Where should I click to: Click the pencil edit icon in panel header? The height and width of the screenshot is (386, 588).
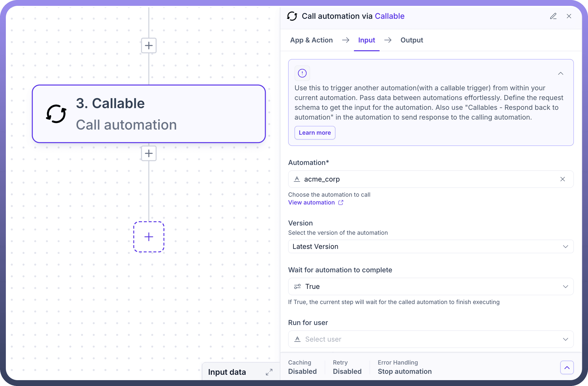click(x=553, y=16)
